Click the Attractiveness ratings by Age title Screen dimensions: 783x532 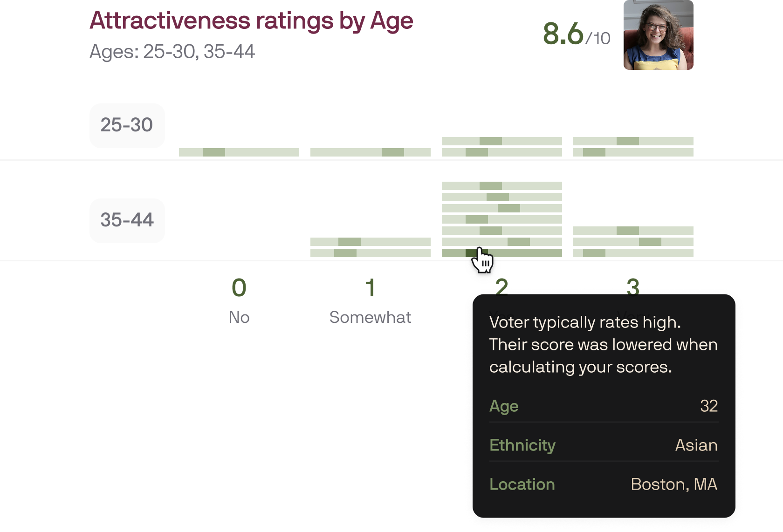click(251, 20)
